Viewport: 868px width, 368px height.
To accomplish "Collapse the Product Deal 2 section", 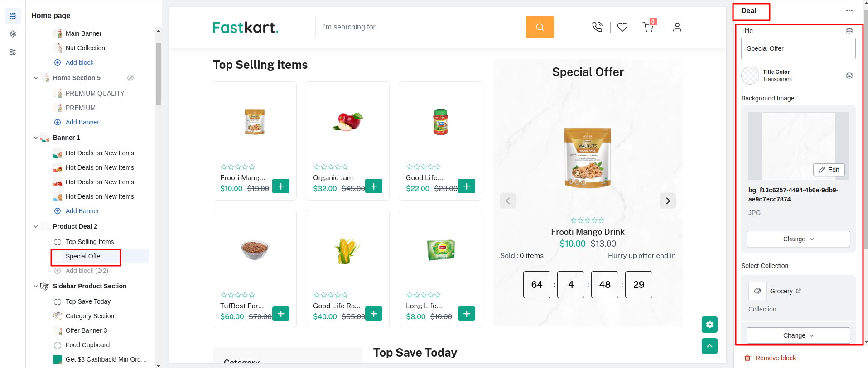I will 36,226.
